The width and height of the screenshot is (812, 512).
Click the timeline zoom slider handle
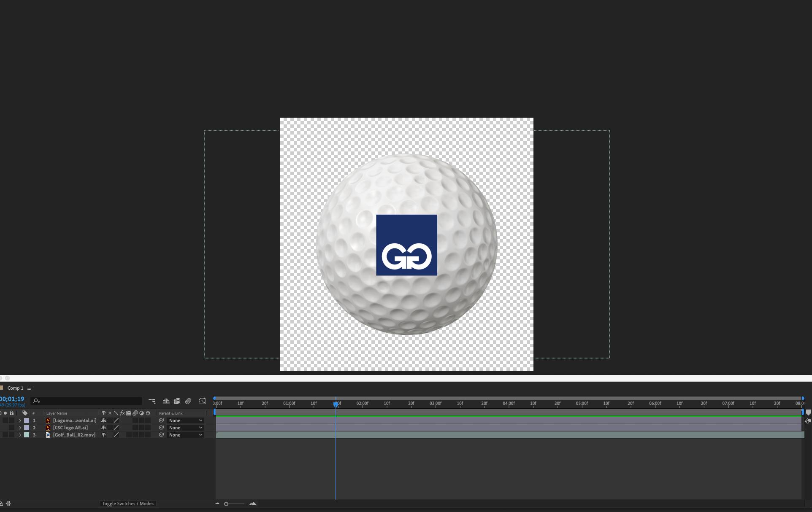226,504
